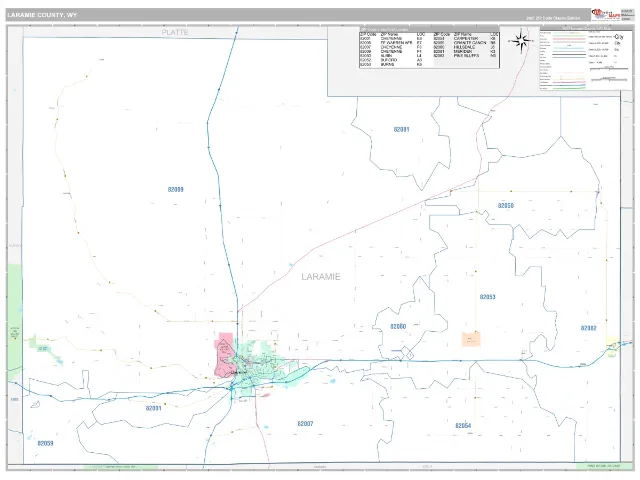The height and width of the screenshot is (480, 640).
Task: Select the 82054 ZIP code label
Action: 463,426
